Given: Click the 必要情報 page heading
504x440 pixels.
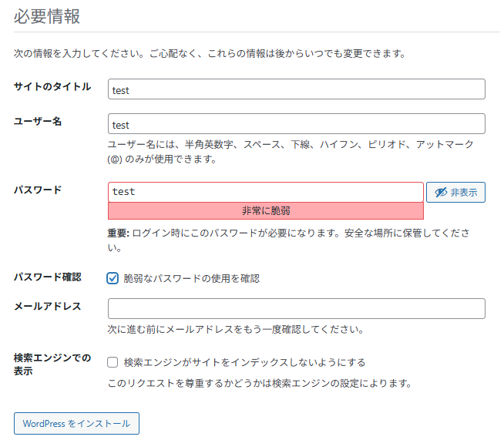Looking at the screenshot, I should pyautogui.click(x=46, y=16).
